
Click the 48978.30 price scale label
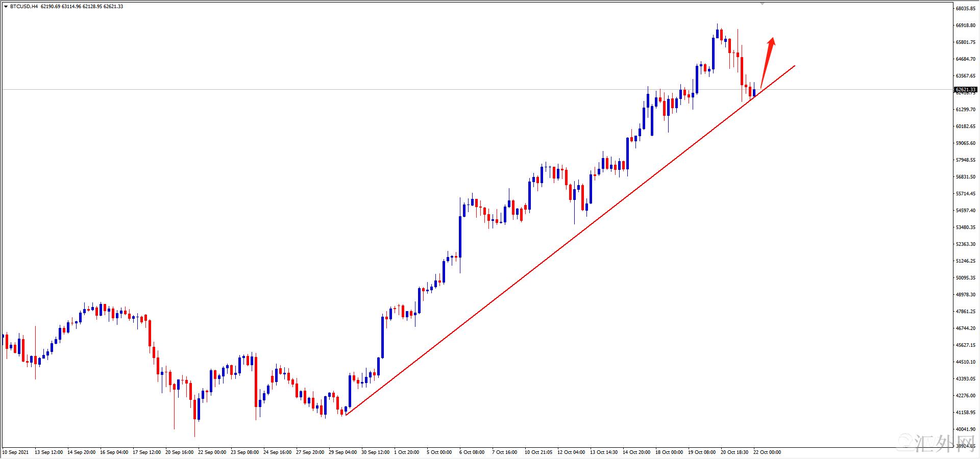965,295
